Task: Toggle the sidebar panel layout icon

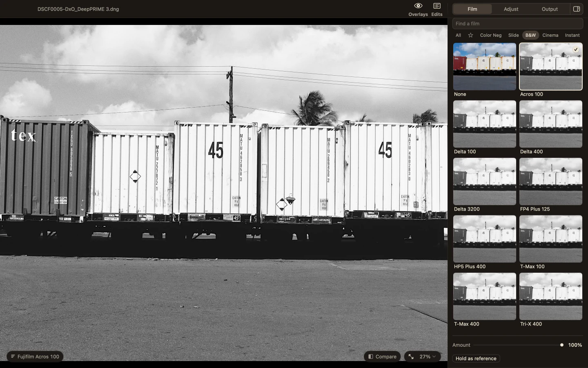Action: click(x=577, y=9)
